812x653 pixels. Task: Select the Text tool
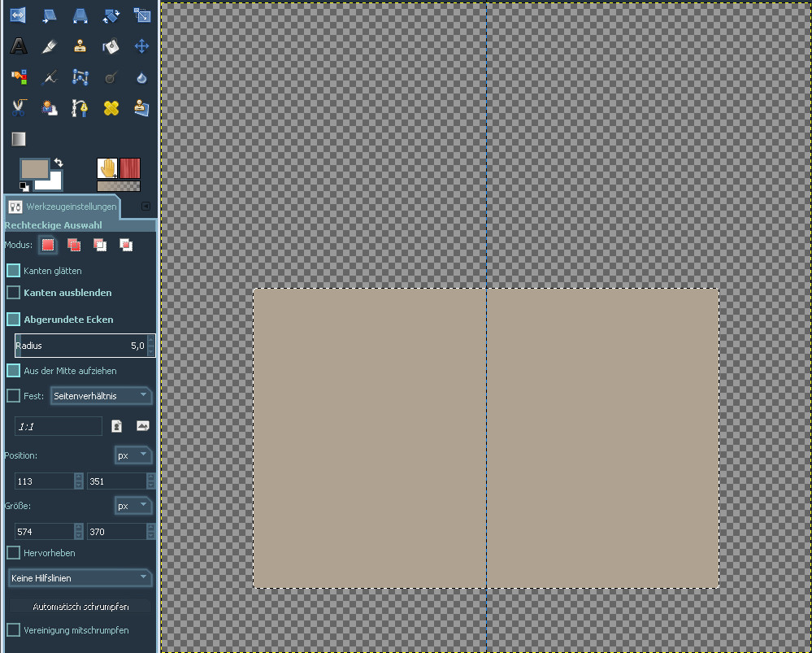coord(18,46)
